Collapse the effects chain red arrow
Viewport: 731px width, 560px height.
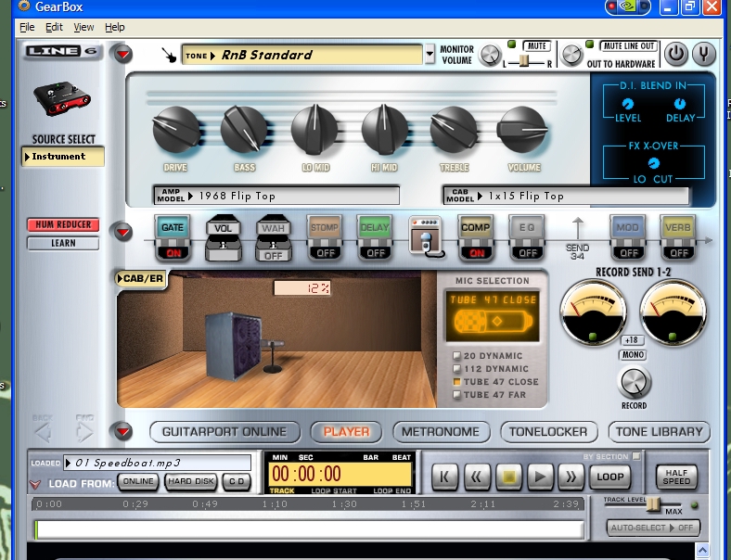point(123,232)
